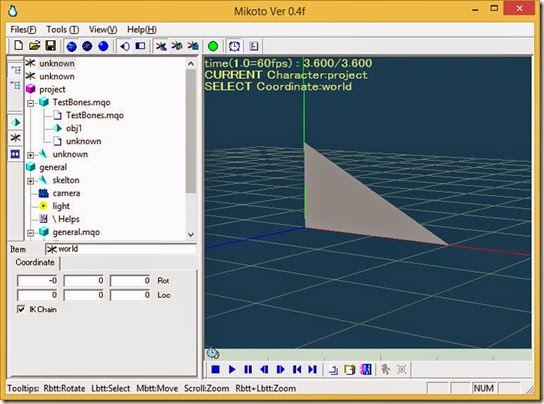This screenshot has height=404, width=544.
Task: Click the blue rectangle panel toolbar icon
Action: 141,46
